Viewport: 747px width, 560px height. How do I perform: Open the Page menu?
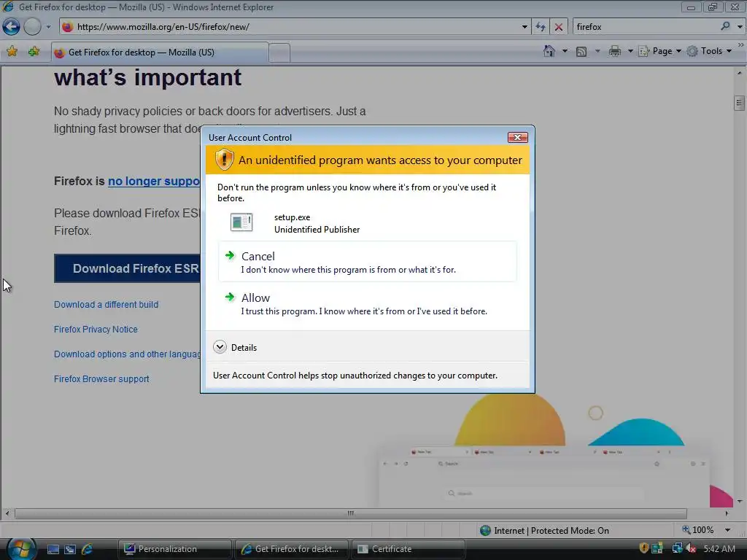[x=659, y=51]
